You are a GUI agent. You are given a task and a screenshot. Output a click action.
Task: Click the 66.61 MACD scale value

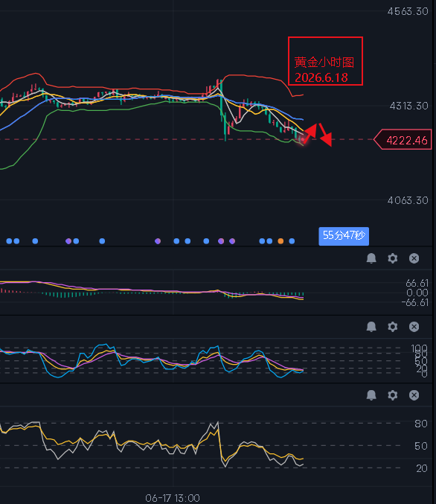point(417,283)
